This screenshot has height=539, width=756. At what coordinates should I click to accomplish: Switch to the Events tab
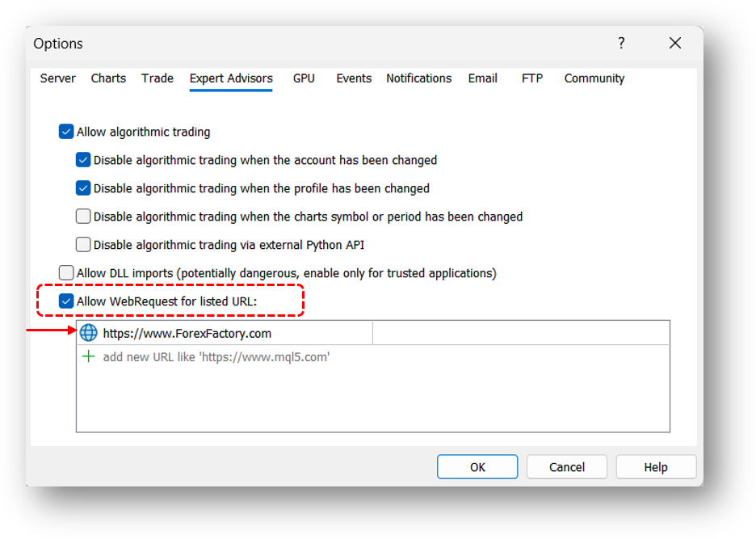tap(354, 78)
